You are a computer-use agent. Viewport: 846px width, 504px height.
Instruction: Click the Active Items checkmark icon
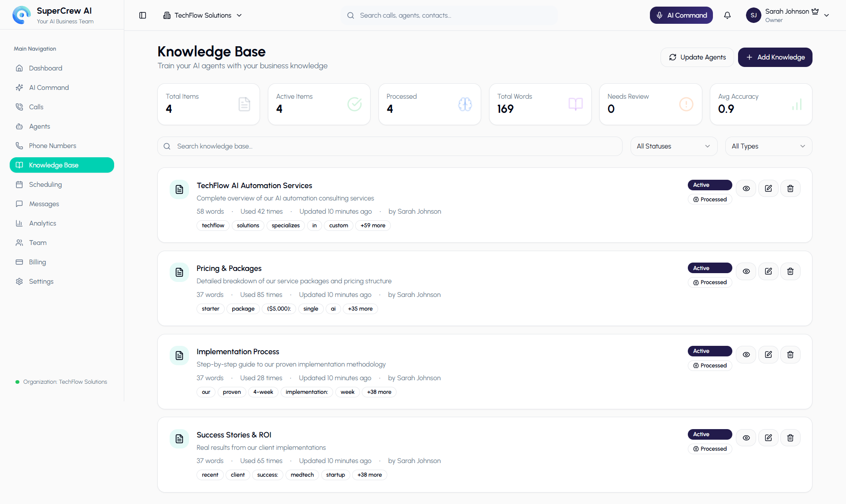click(355, 104)
